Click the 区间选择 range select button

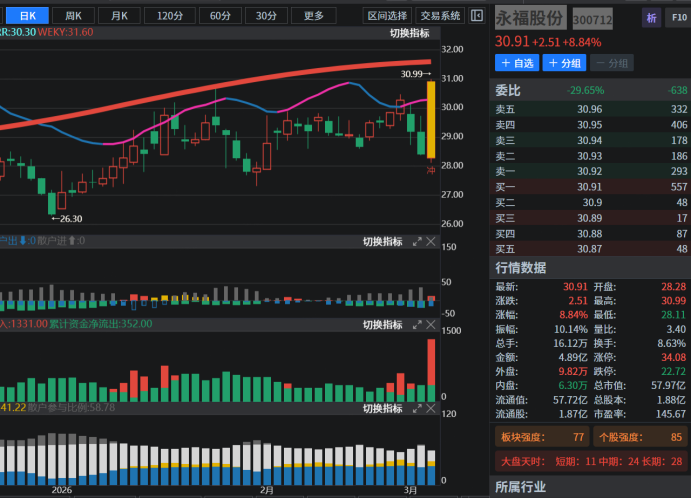387,15
